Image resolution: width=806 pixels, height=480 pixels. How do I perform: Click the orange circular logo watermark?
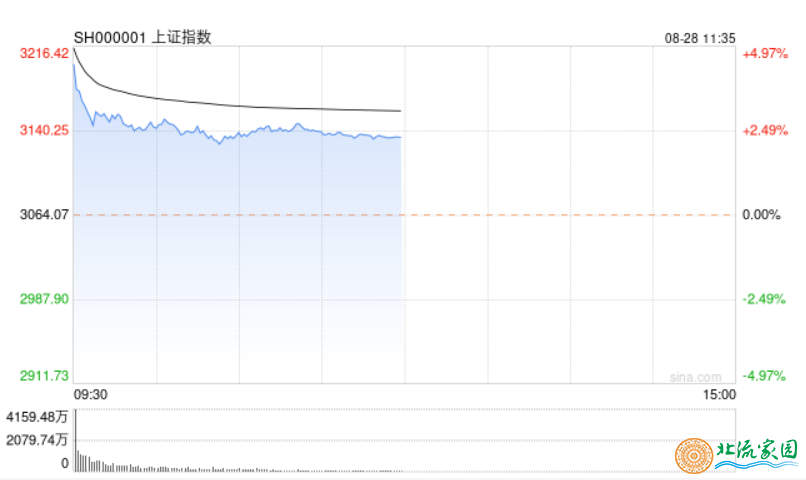pyautogui.click(x=694, y=455)
